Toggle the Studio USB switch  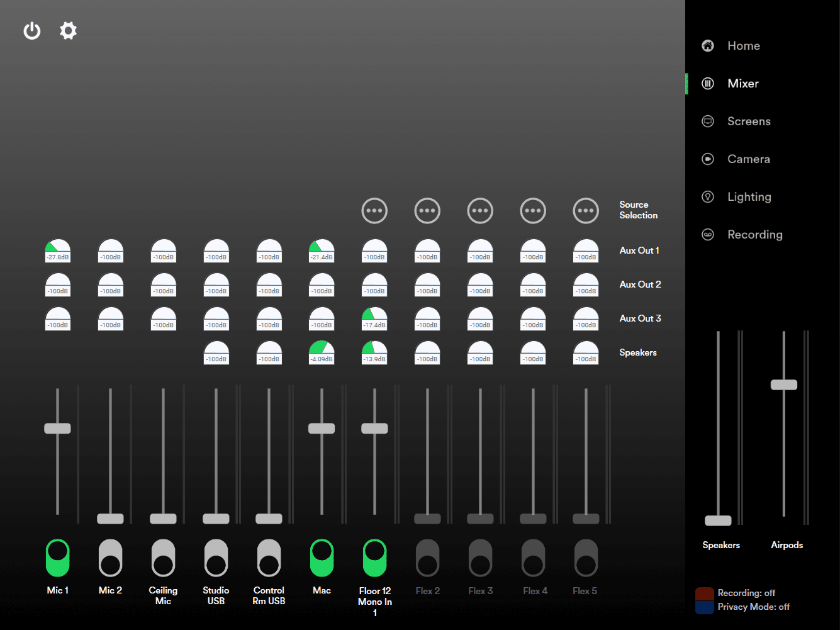(216, 558)
